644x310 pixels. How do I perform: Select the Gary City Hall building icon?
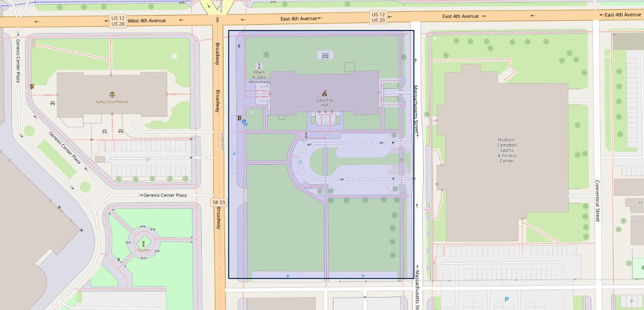pos(325,94)
